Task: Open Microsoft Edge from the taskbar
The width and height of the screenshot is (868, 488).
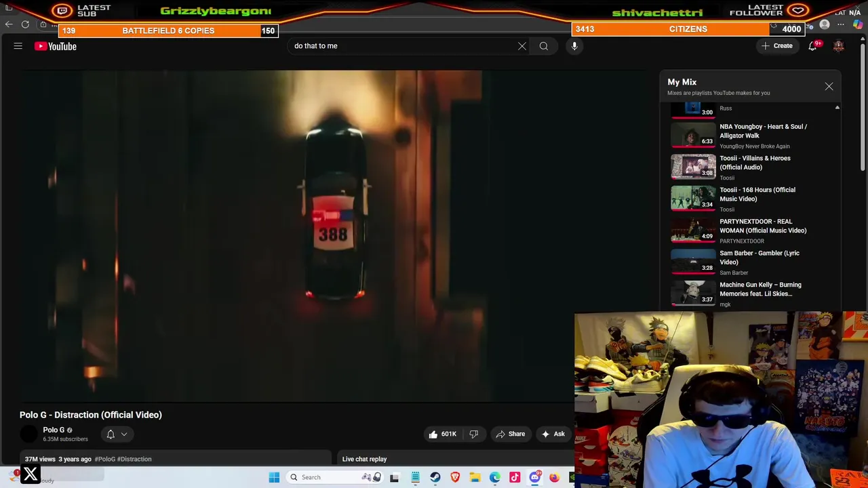Action: point(495,477)
